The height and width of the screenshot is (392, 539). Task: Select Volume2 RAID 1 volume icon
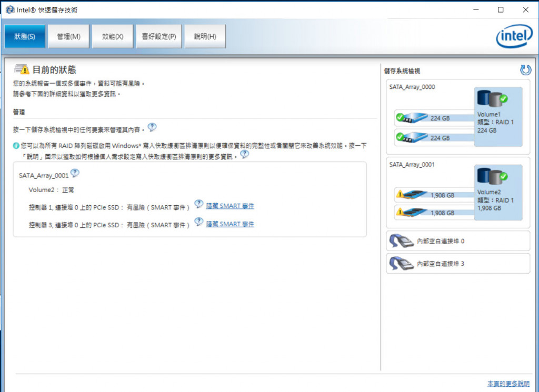pyautogui.click(x=492, y=176)
